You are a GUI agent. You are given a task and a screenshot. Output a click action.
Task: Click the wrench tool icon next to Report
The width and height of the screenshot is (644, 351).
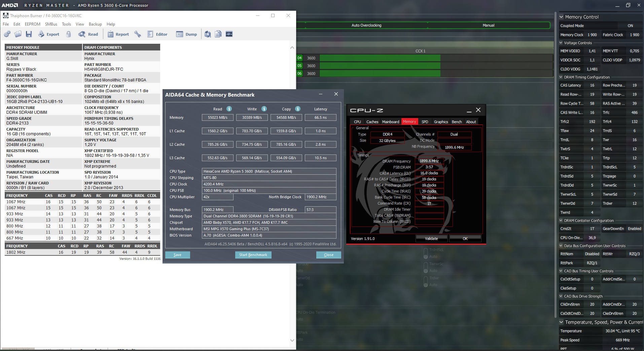click(137, 34)
